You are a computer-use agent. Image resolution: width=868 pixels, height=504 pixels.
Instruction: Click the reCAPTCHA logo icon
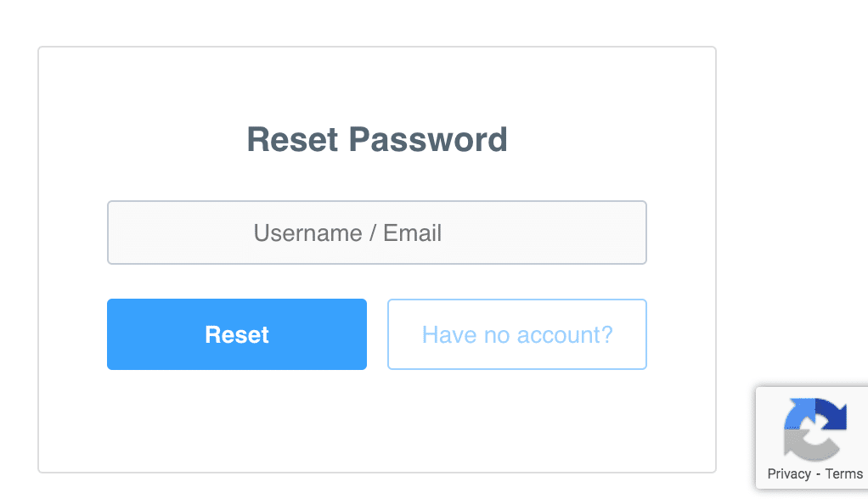click(814, 429)
